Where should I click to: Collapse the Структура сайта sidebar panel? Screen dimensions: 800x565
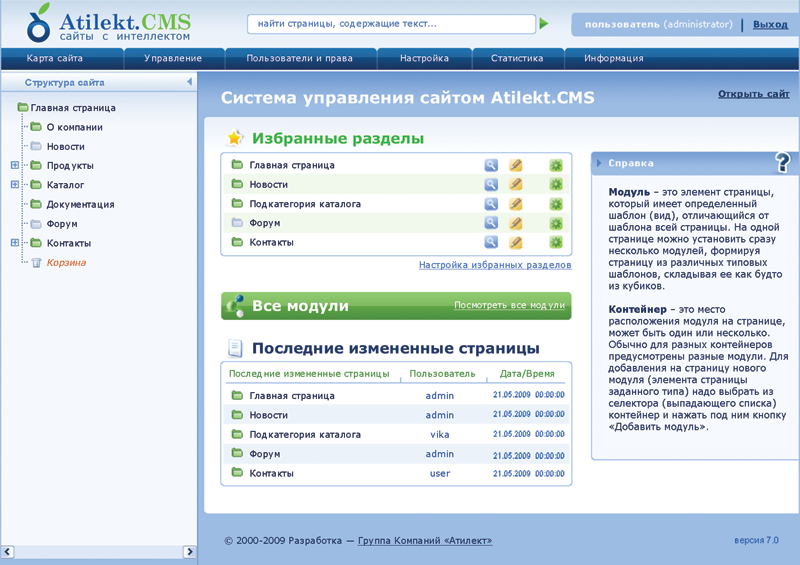click(189, 82)
